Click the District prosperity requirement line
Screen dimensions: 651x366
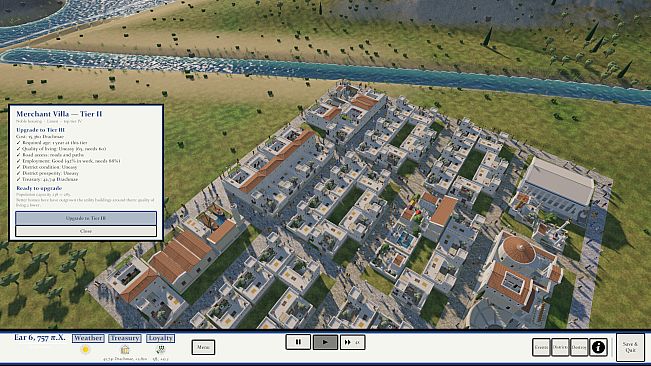47,173
